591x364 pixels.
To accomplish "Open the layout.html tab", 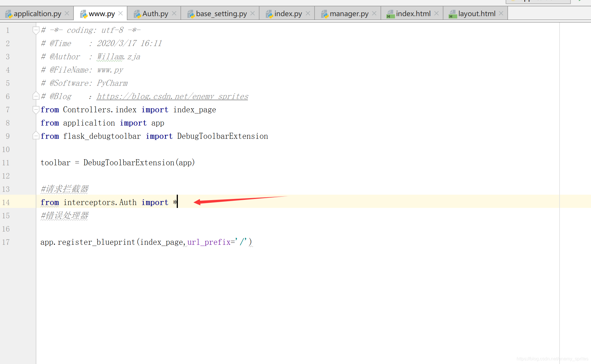I will point(477,14).
